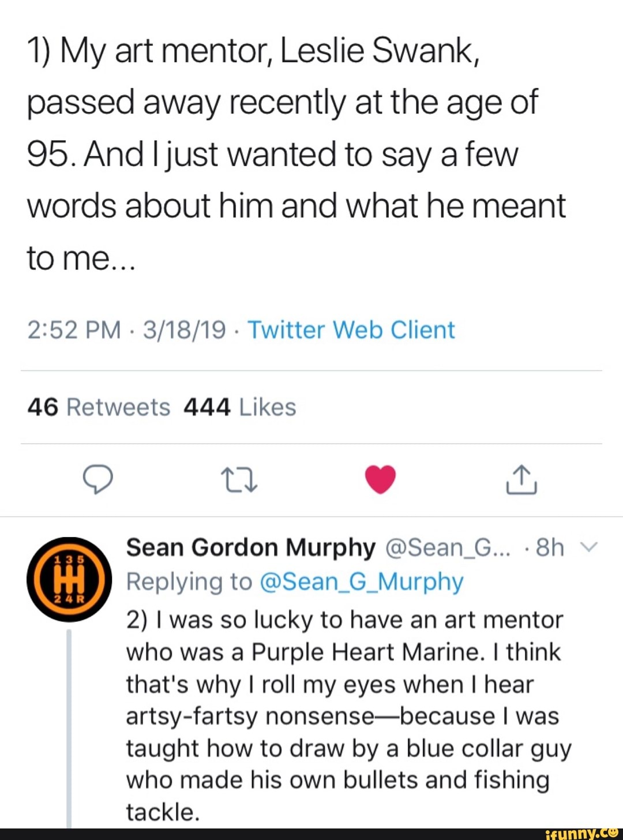Image resolution: width=623 pixels, height=840 pixels.
Task: Unlike the tweet via the red heart
Action: tap(381, 479)
